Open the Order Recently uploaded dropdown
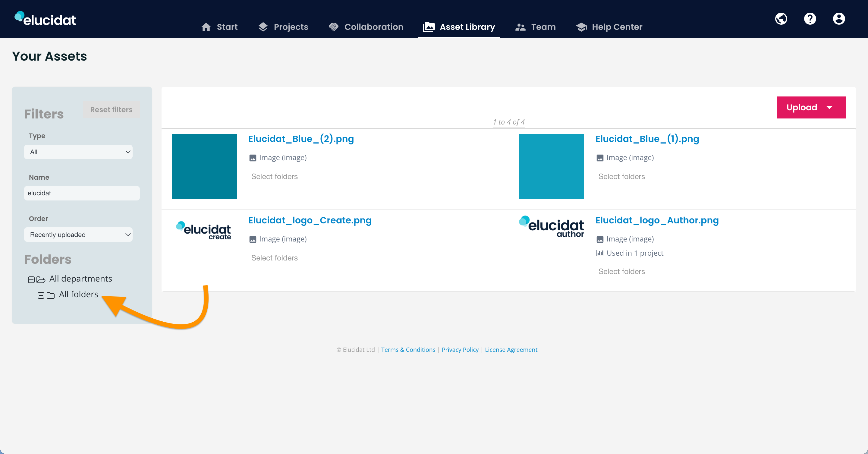The height and width of the screenshot is (454, 868). click(x=78, y=235)
